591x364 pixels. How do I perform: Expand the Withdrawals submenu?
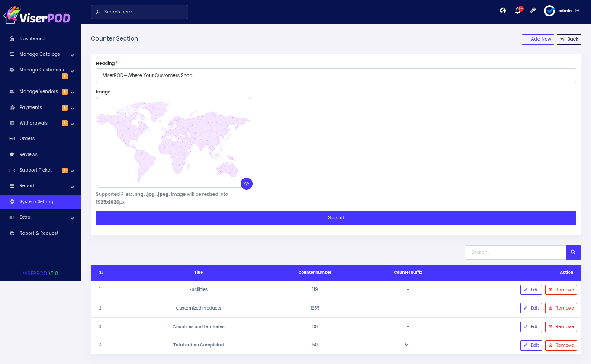pyautogui.click(x=72, y=124)
